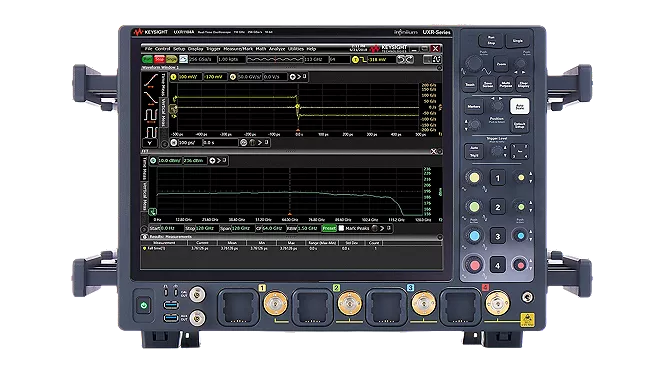660x372 pixels.
Task: Collapse the Waveform Window 1 panel
Action: click(439, 67)
